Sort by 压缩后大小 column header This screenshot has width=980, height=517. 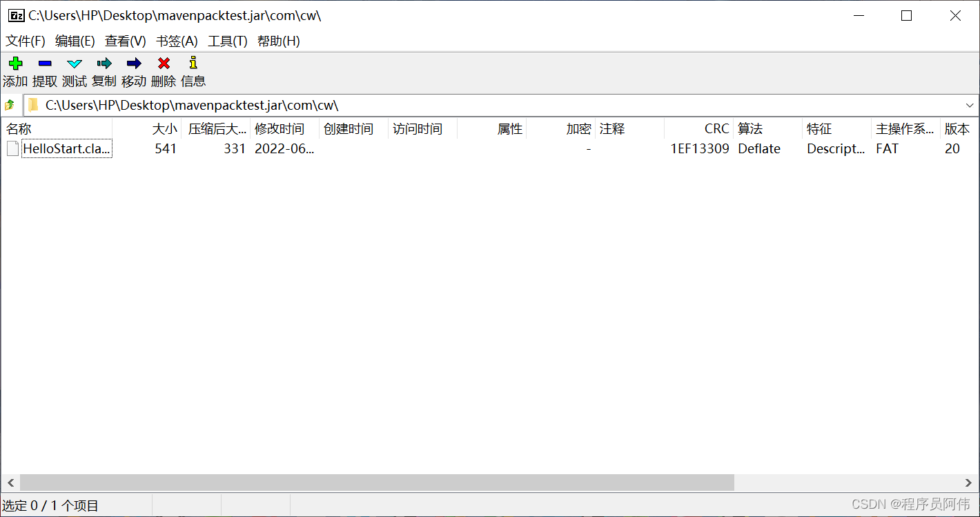click(216, 129)
